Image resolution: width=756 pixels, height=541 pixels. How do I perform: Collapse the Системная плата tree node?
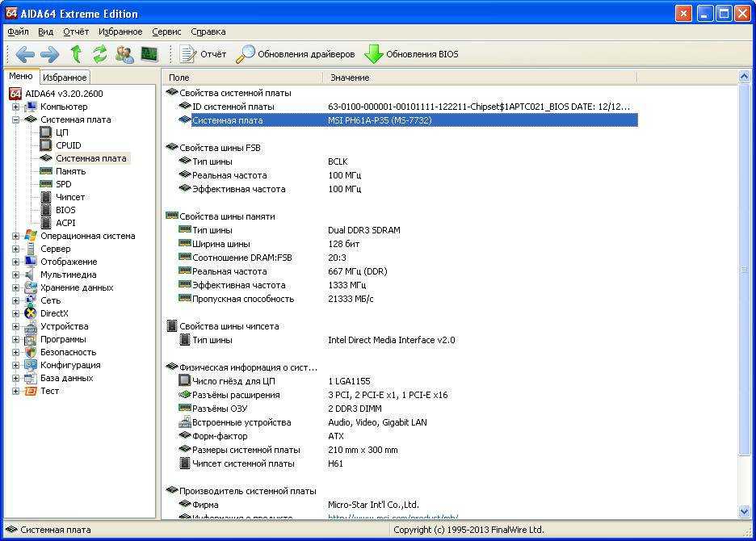click(x=16, y=120)
